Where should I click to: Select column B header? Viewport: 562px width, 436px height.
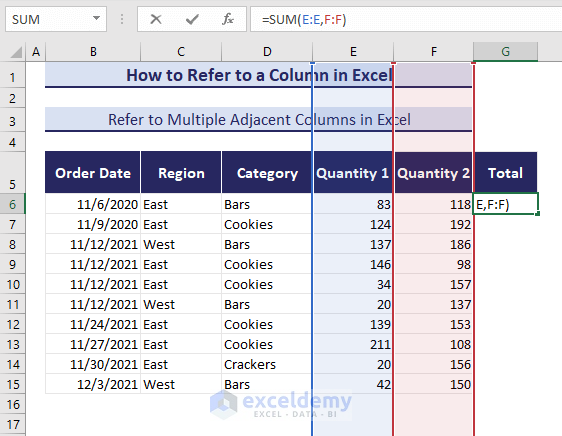(93, 52)
